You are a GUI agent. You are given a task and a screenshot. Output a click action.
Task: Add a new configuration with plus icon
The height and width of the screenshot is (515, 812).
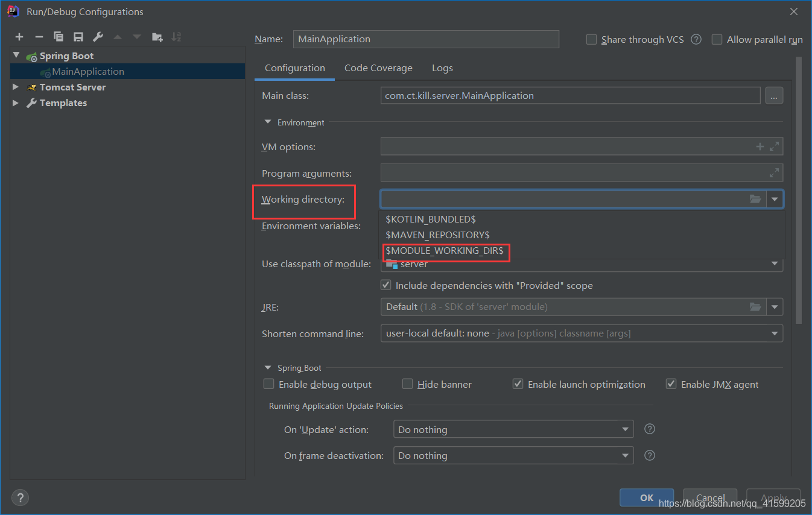(19, 37)
